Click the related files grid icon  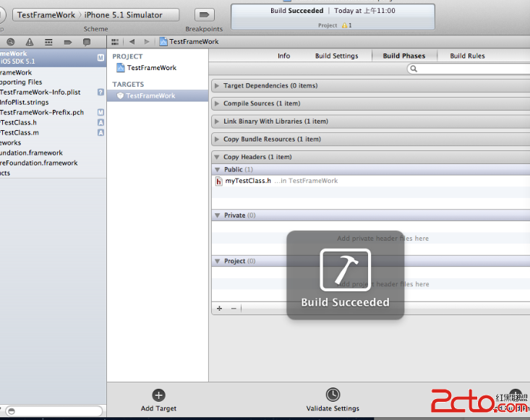pos(115,42)
